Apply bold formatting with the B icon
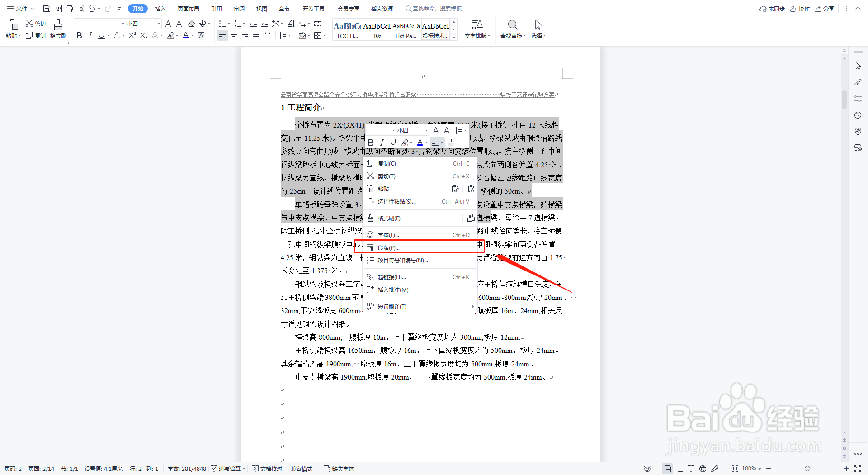The image size is (868, 475). tap(79, 35)
